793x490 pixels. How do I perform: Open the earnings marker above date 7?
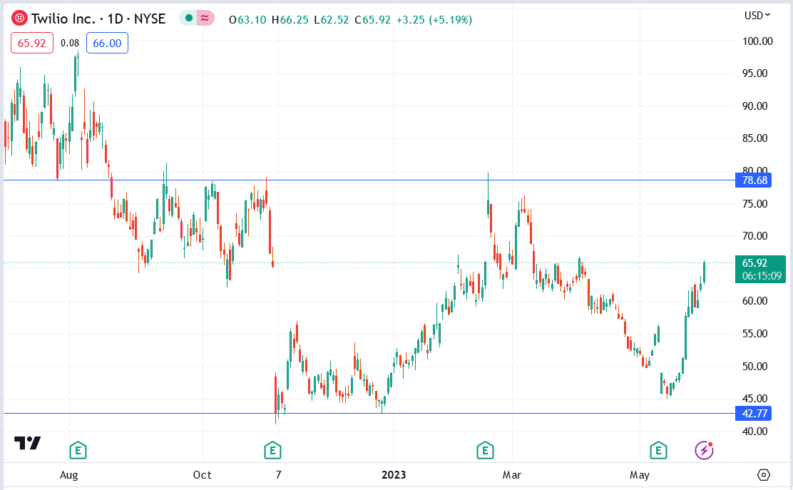pyautogui.click(x=273, y=450)
